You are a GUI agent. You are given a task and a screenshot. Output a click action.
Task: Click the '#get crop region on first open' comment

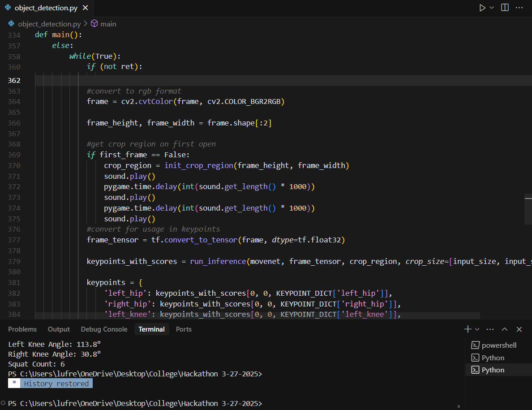click(x=151, y=144)
